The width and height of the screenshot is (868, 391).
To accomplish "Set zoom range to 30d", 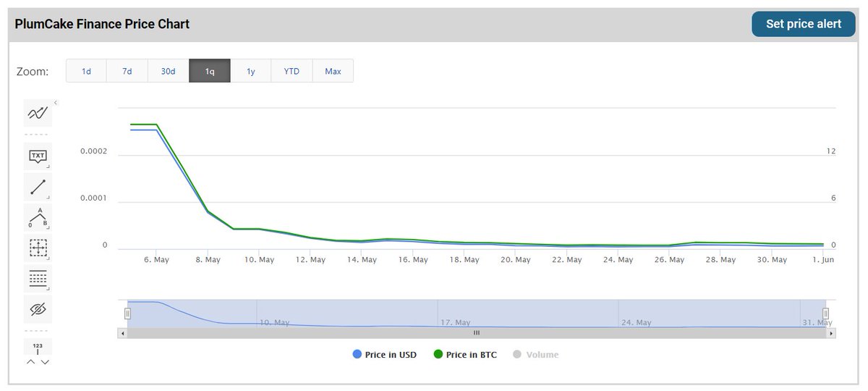I will click(x=168, y=71).
